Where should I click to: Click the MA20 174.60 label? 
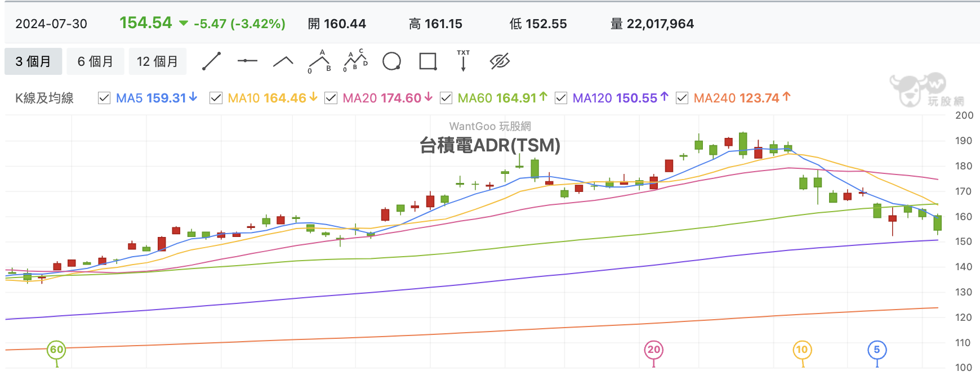point(387,98)
